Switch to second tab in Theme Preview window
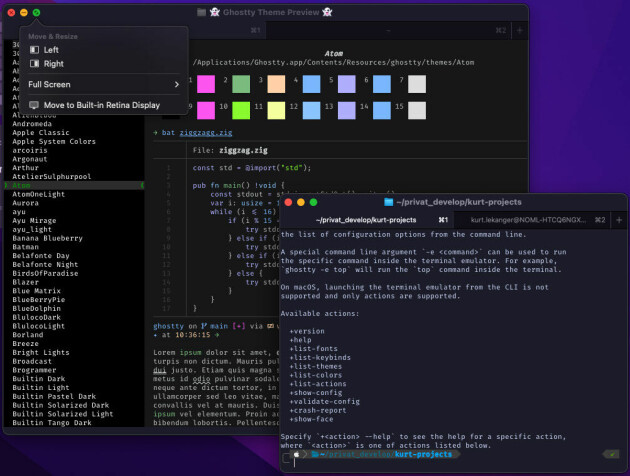 [388, 30]
